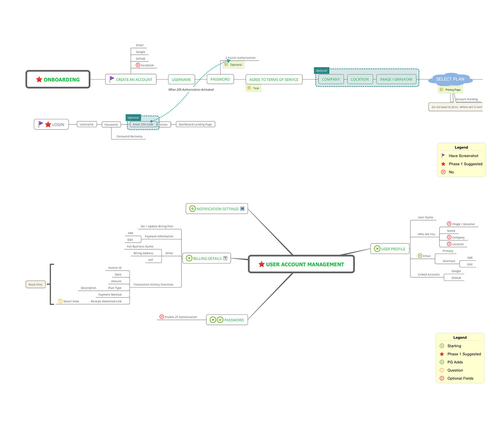The width and height of the screenshot is (504, 425).
Task: Click the play icon on USER PROFILE
Action: [x=377, y=249]
